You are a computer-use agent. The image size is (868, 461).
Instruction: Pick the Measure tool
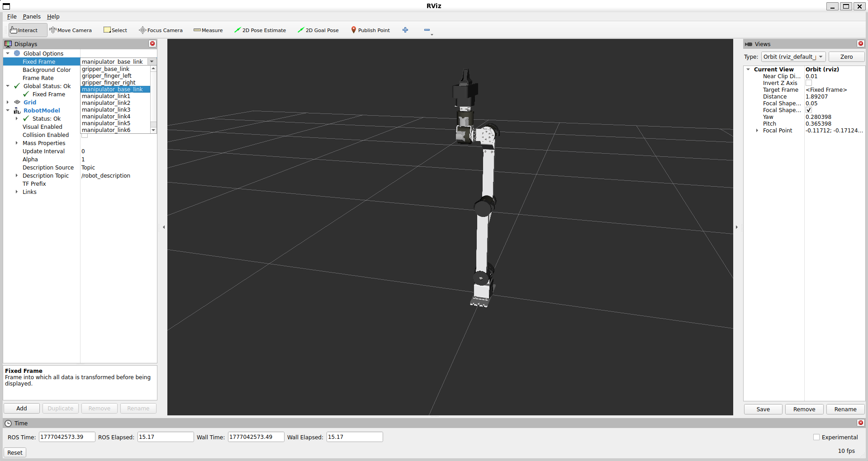click(x=208, y=30)
